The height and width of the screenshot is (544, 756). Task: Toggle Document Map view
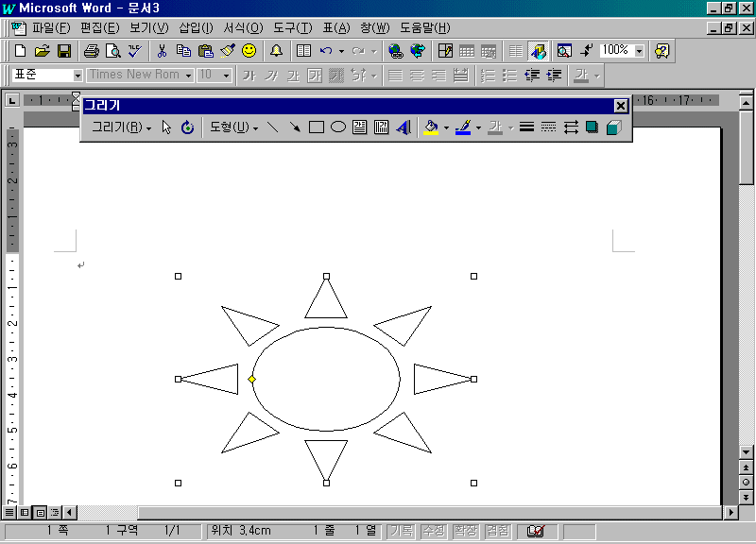(x=564, y=51)
